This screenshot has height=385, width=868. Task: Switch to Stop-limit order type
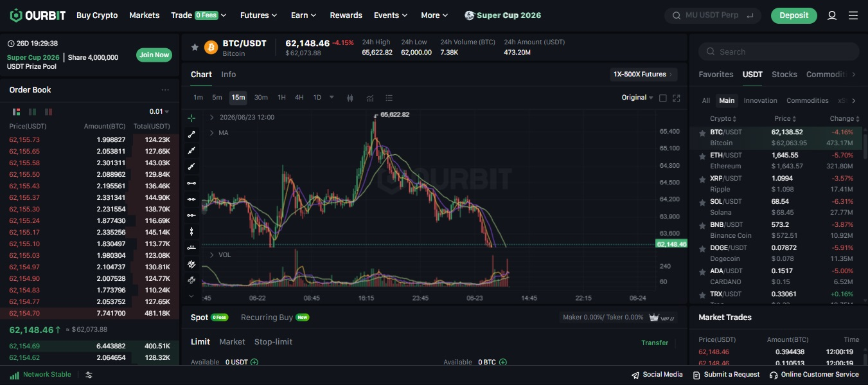tap(273, 342)
